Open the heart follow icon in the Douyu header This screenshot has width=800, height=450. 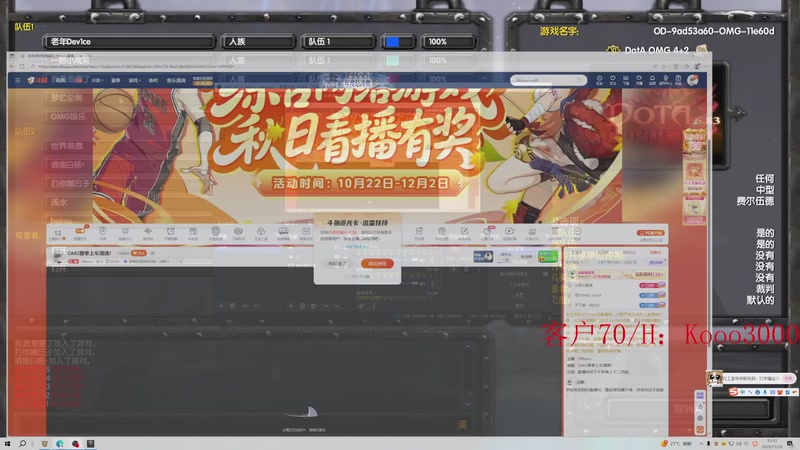pyautogui.click(x=612, y=80)
